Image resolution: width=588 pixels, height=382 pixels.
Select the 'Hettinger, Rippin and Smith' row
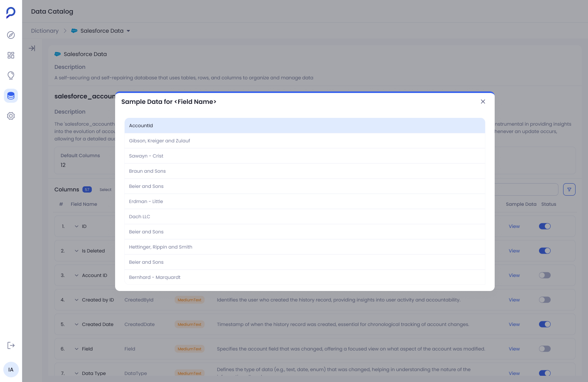pyautogui.click(x=305, y=247)
